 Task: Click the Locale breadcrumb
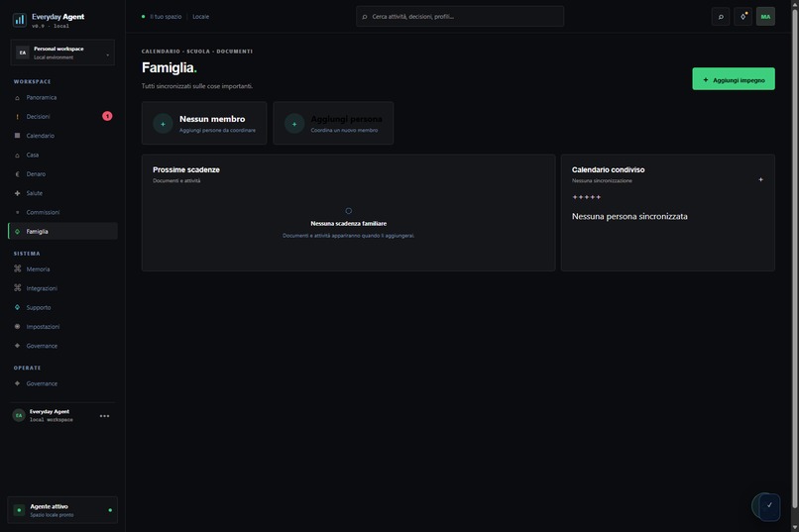click(x=201, y=17)
